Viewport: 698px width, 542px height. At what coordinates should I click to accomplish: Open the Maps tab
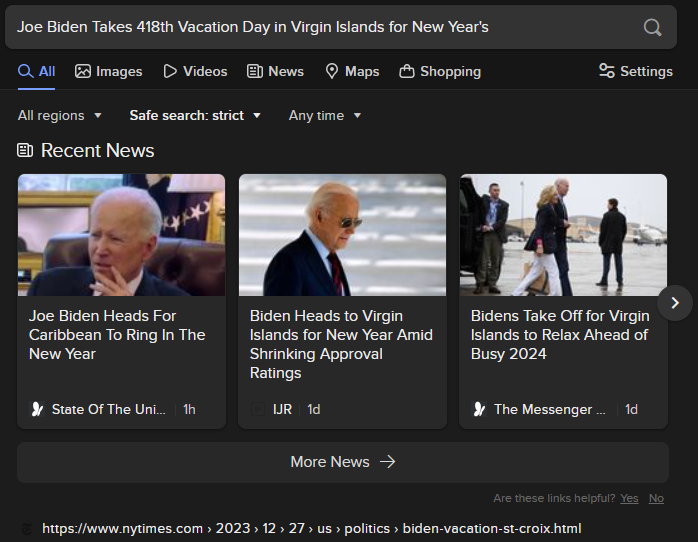tap(352, 71)
